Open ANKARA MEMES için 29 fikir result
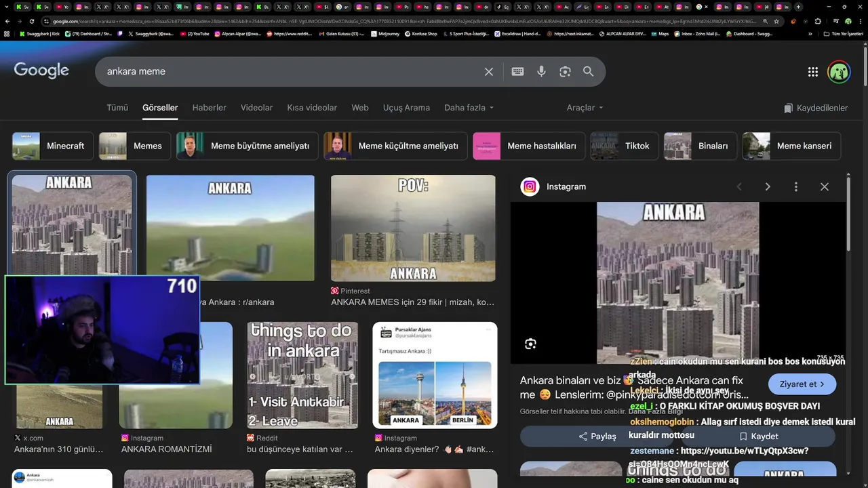 pyautogui.click(x=412, y=302)
